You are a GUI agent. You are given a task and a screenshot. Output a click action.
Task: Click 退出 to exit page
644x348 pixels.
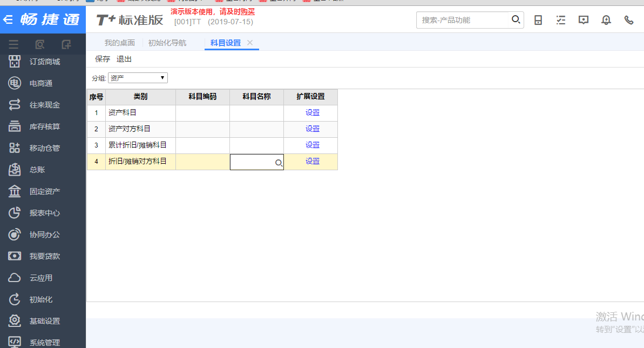point(124,59)
